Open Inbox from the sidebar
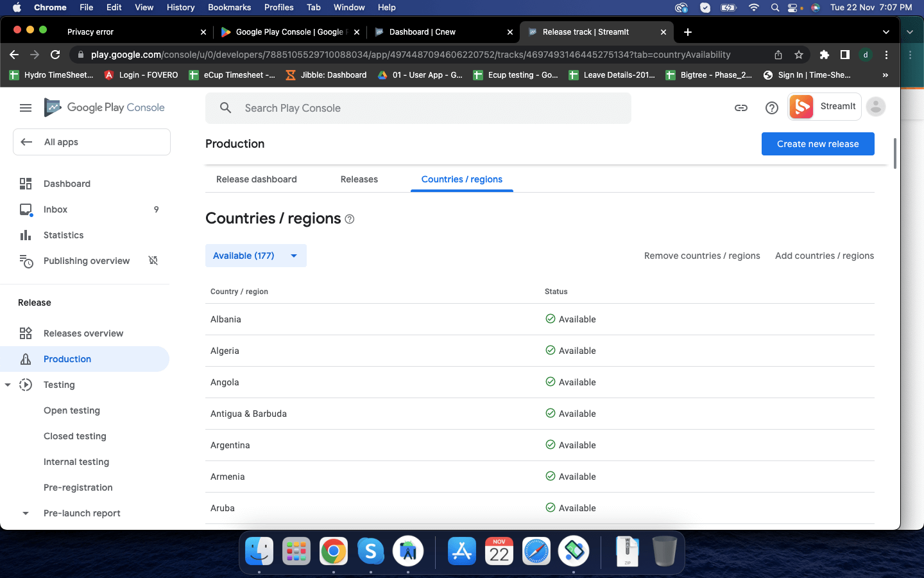 pyautogui.click(x=55, y=209)
